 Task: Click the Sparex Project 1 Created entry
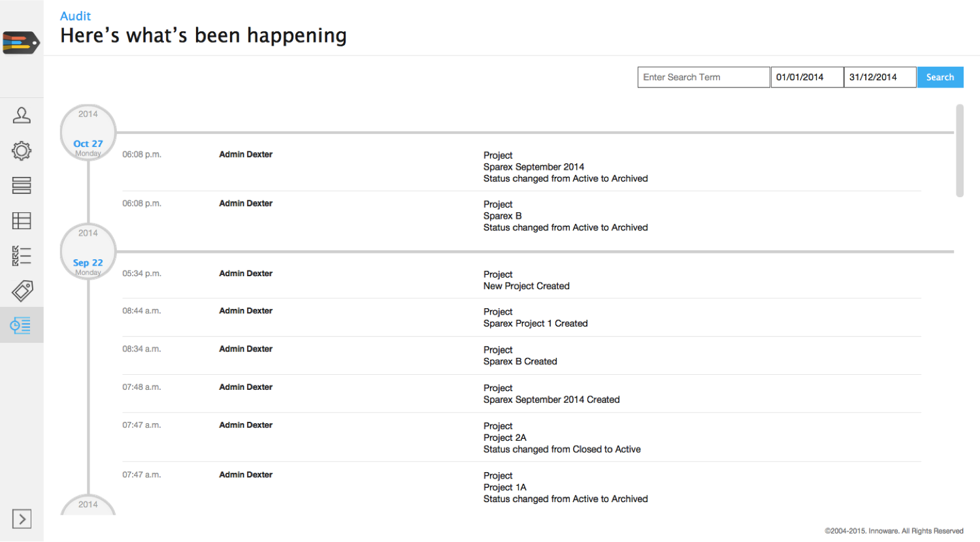[x=535, y=323]
